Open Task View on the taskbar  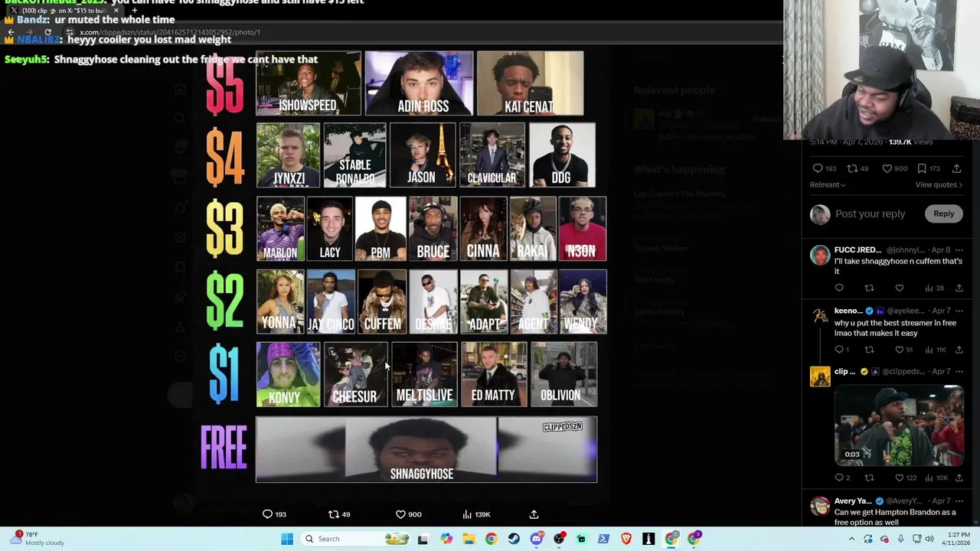(x=423, y=539)
